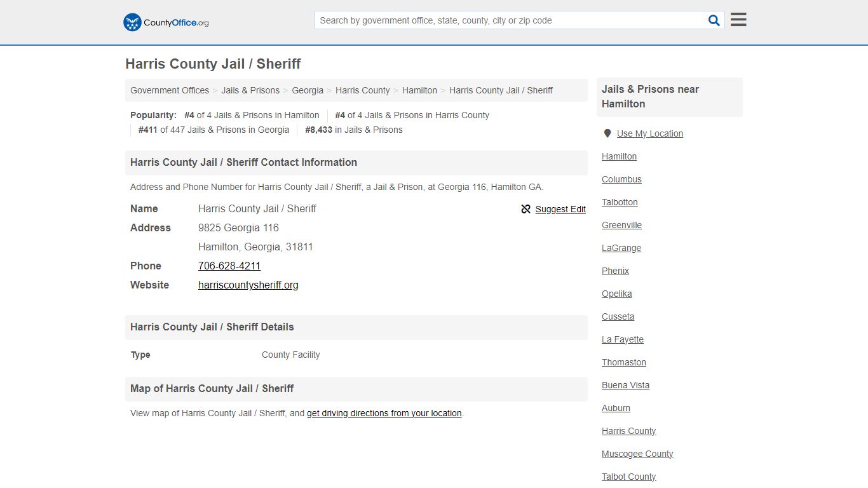
Task: Open LaGrange jails link
Action: tap(621, 248)
